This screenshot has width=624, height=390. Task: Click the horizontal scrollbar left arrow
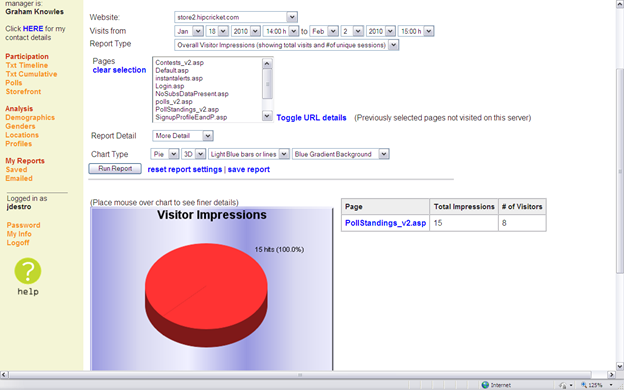[x=4, y=374]
